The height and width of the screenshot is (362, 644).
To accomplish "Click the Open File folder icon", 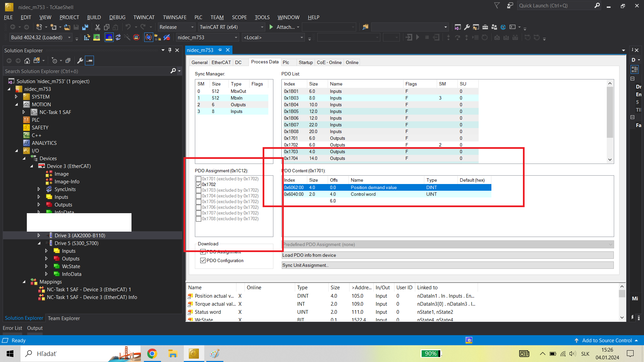I will [67, 27].
